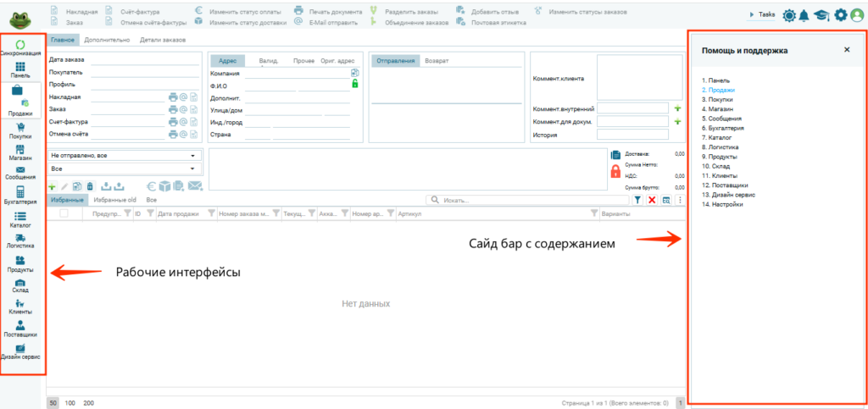This screenshot has height=409, width=868.
Task: Open the Покупки cart section
Action: pyautogui.click(x=20, y=128)
